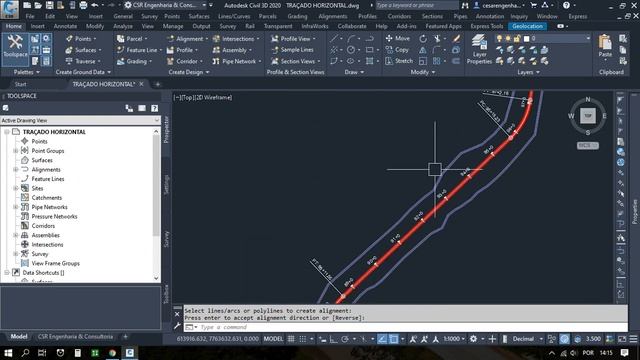Open Windows Start menu
The height and width of the screenshot is (360, 640).
click(8, 353)
